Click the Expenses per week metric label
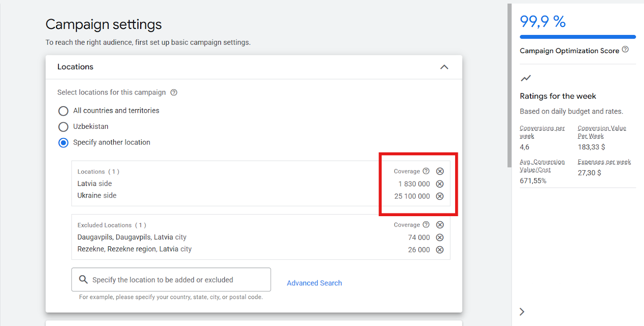Screen dimensions: 644x326 [604, 162]
